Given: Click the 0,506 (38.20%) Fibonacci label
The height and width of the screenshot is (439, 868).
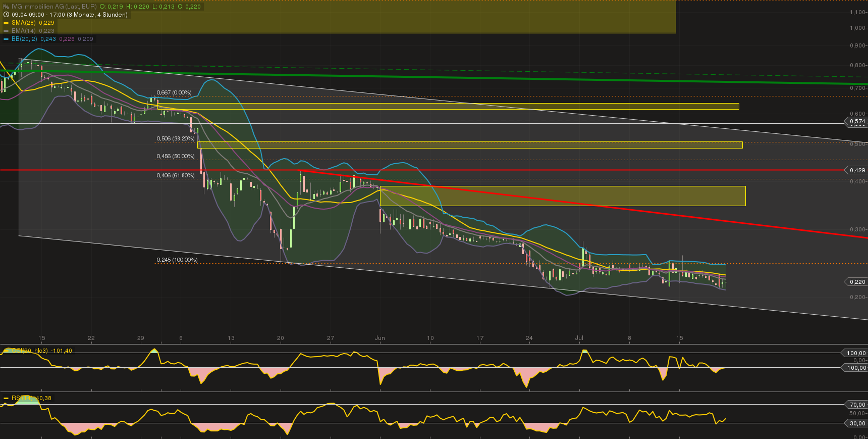Looking at the screenshot, I should 176,138.
